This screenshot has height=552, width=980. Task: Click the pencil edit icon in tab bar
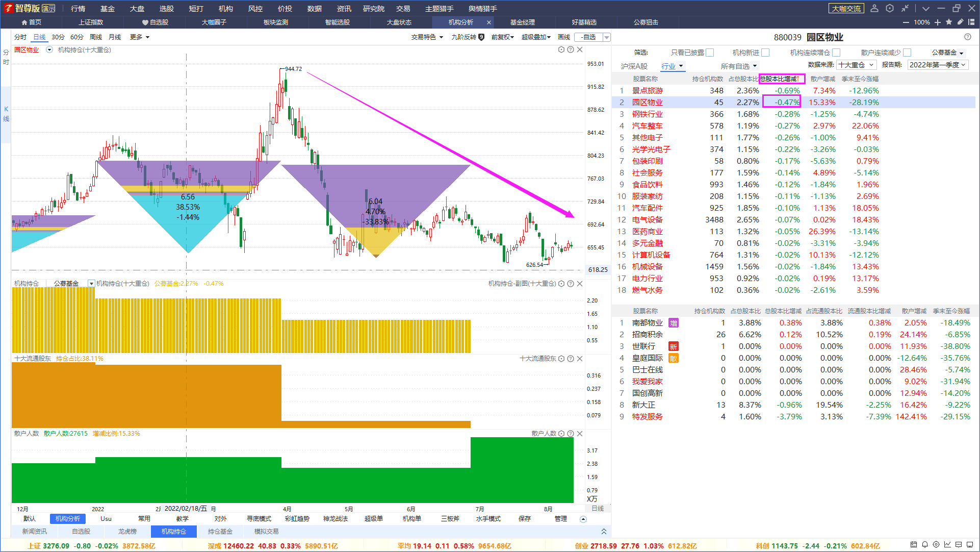tap(960, 22)
